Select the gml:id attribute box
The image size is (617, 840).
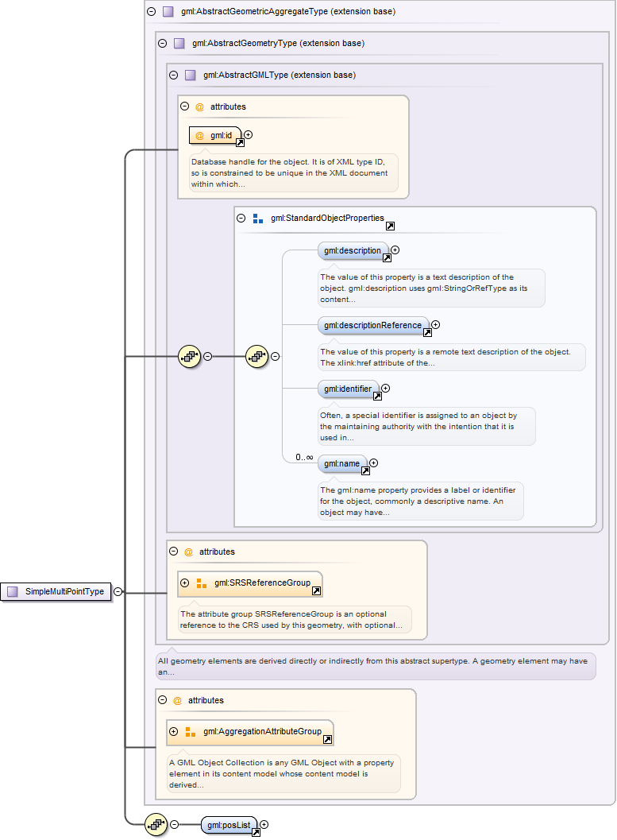click(x=214, y=135)
